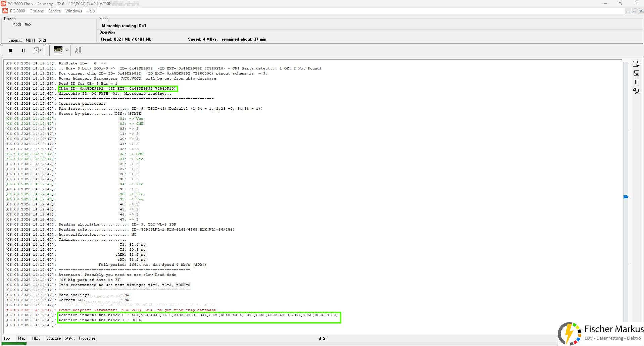Open the PC-3000 menu
The width and height of the screenshot is (644, 346).
[x=17, y=11]
